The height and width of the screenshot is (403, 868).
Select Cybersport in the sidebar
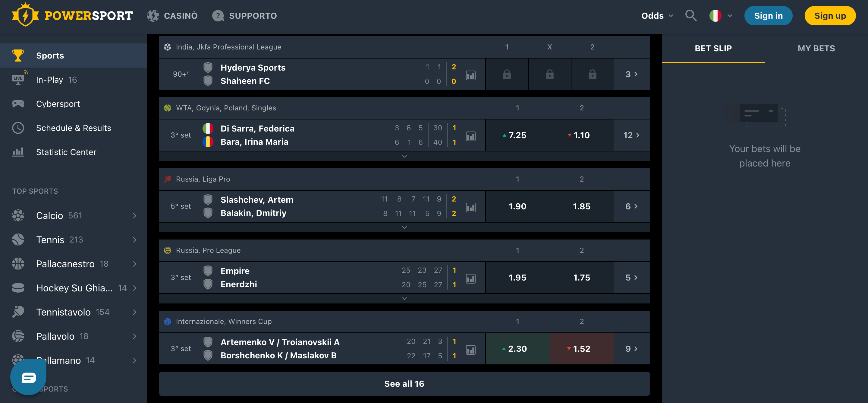pyautogui.click(x=58, y=103)
